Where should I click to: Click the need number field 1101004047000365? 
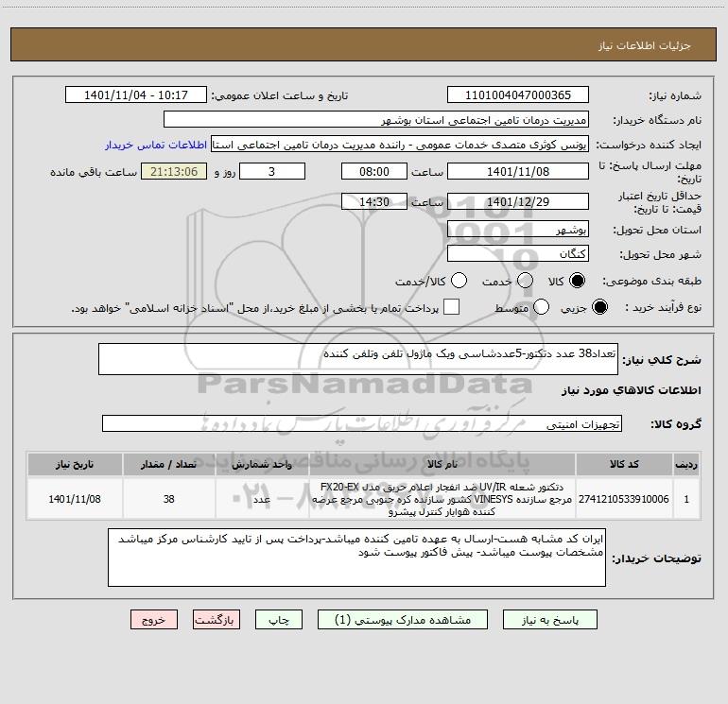click(x=518, y=95)
